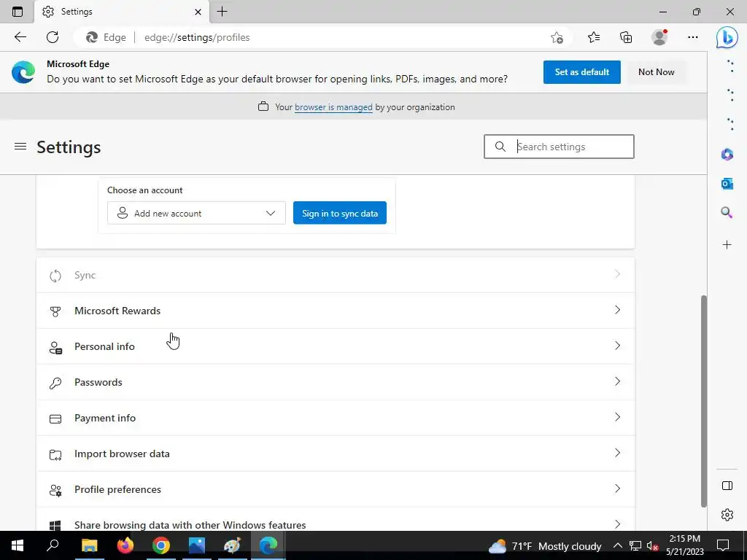The width and height of the screenshot is (747, 560).
Task: Open Settings and more ellipsis menu
Action: point(693,37)
